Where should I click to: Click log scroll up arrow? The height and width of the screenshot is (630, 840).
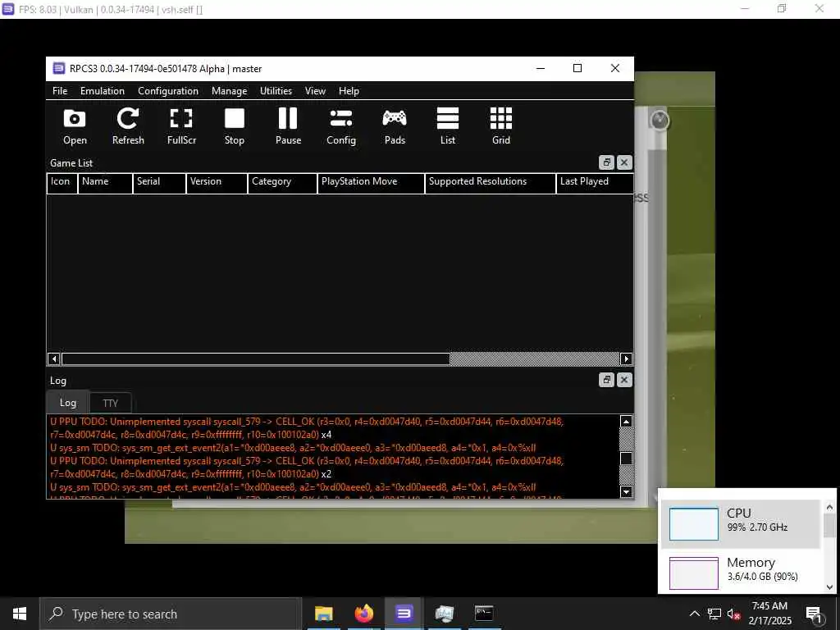coord(626,422)
